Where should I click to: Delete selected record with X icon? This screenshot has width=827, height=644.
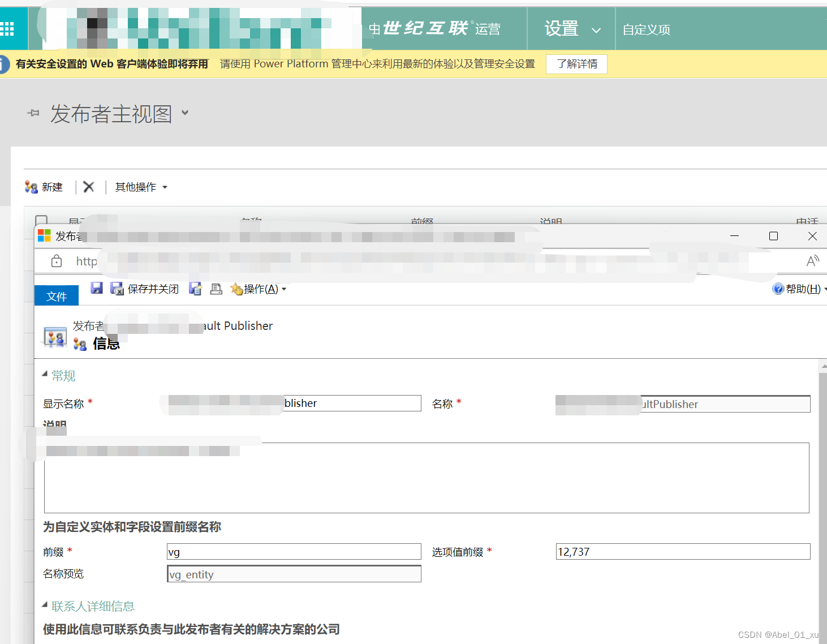pyautogui.click(x=89, y=187)
